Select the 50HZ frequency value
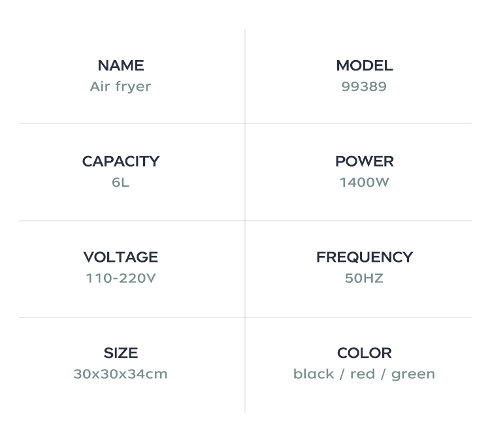Viewport: 490px width, 448px height. pyautogui.click(x=364, y=278)
